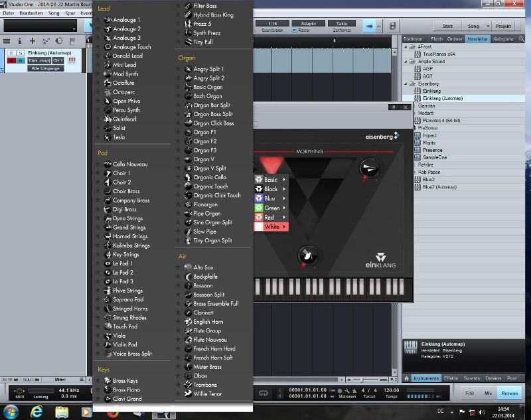This screenshot has width=531, height=420.
Task: Open the CH 1 channel dropdown
Action: point(58,60)
